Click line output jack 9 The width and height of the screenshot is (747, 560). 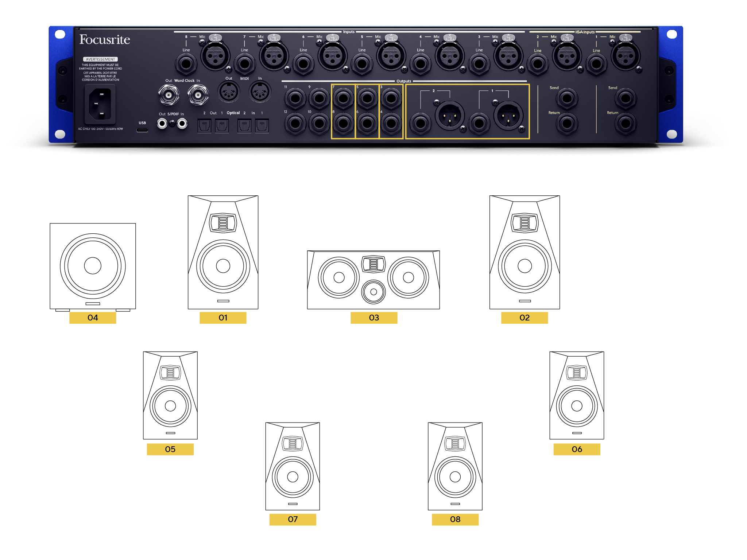click(319, 98)
